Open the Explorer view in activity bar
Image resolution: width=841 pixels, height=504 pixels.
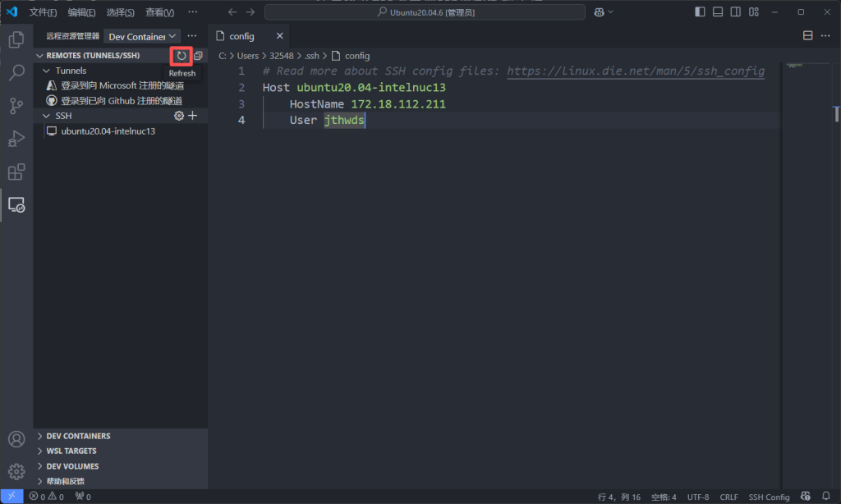[16, 39]
